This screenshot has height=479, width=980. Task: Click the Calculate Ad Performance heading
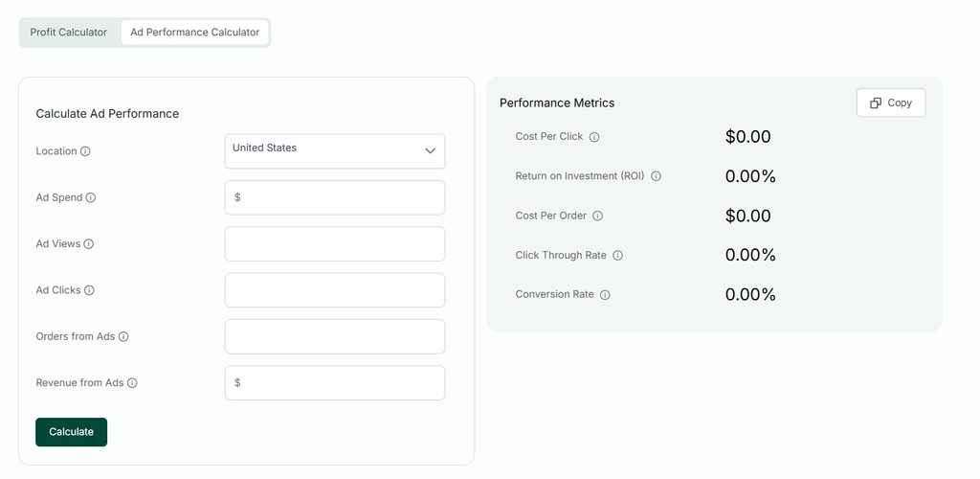pyautogui.click(x=107, y=114)
